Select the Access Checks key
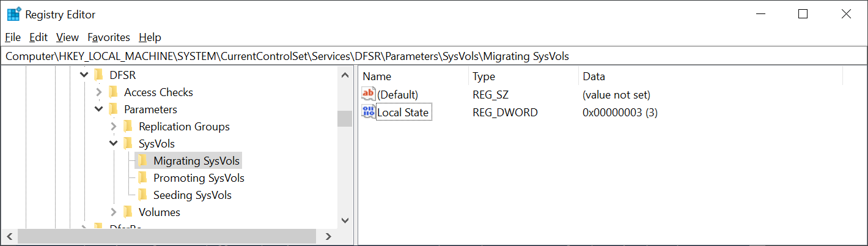Viewport: 868px width, 246px height. (158, 92)
